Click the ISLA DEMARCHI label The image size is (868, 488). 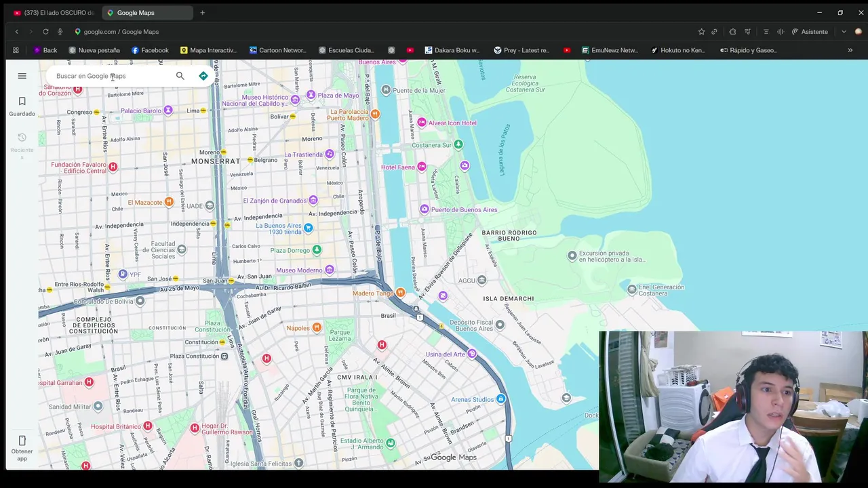[509, 298]
